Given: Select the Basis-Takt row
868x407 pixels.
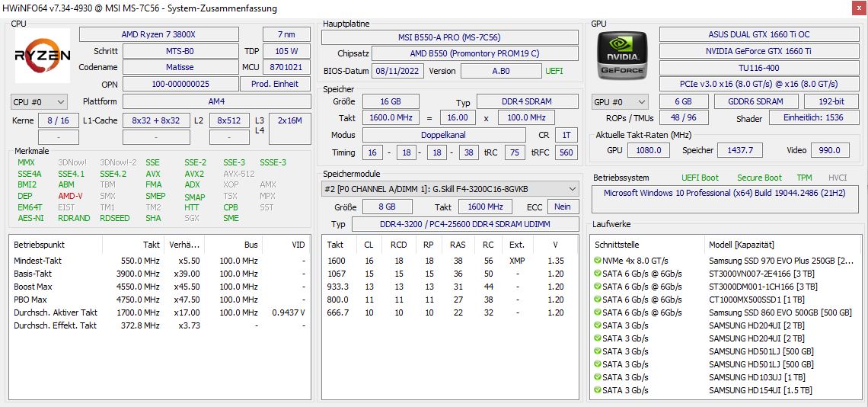Looking at the screenshot, I should pos(159,274).
